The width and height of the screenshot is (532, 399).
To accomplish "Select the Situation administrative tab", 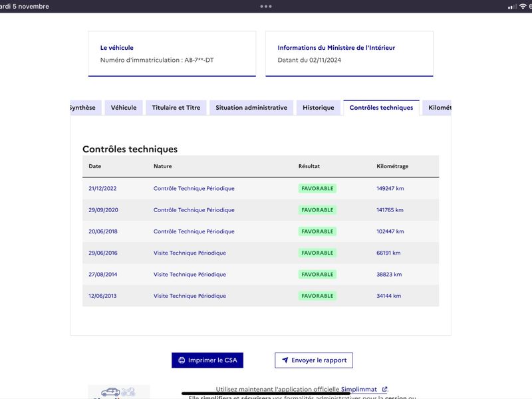I will 251,108.
